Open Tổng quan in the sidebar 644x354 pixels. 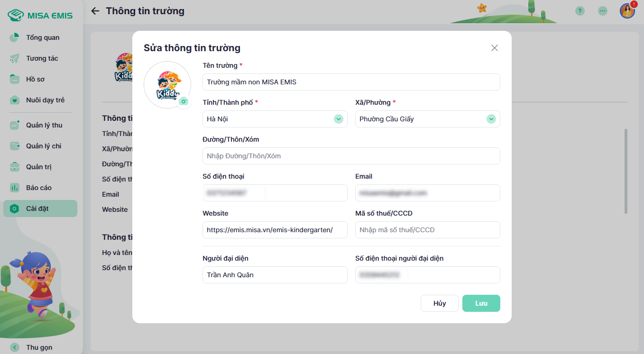(x=42, y=37)
